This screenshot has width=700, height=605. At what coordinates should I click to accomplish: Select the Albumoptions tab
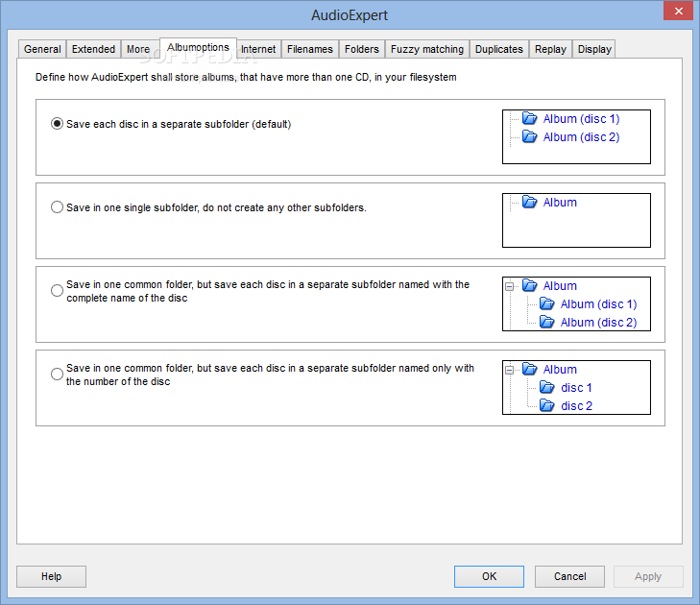click(198, 47)
